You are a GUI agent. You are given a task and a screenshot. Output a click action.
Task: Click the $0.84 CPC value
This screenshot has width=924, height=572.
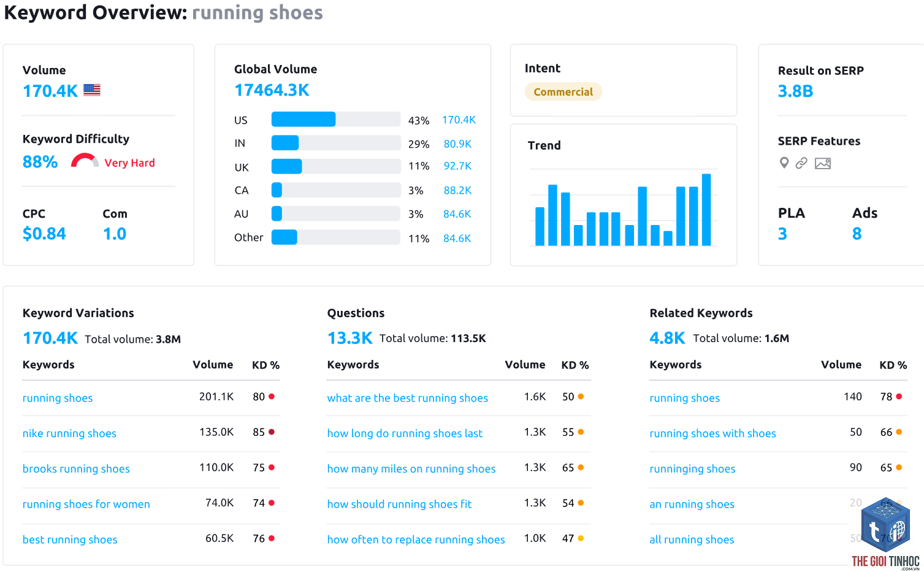pyautogui.click(x=44, y=234)
